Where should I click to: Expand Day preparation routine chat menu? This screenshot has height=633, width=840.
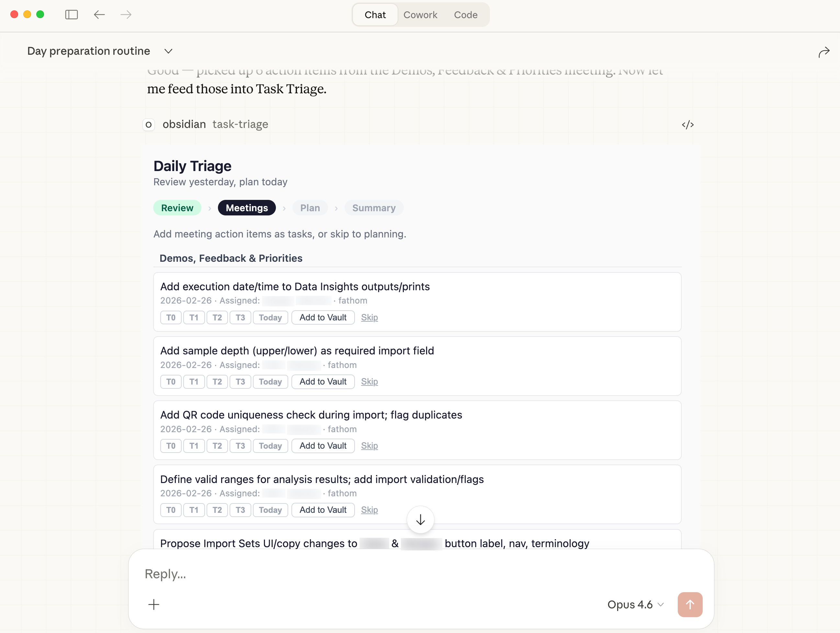coord(168,51)
